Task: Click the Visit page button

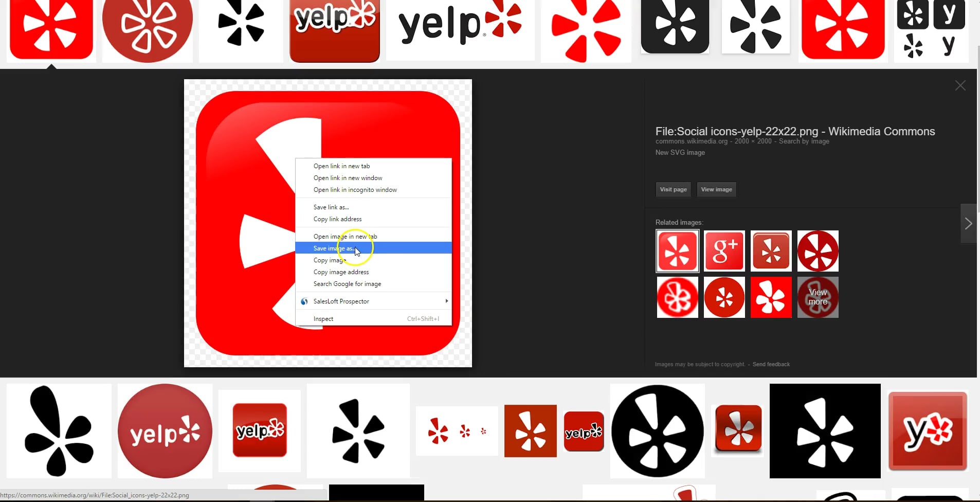Action: click(x=673, y=189)
